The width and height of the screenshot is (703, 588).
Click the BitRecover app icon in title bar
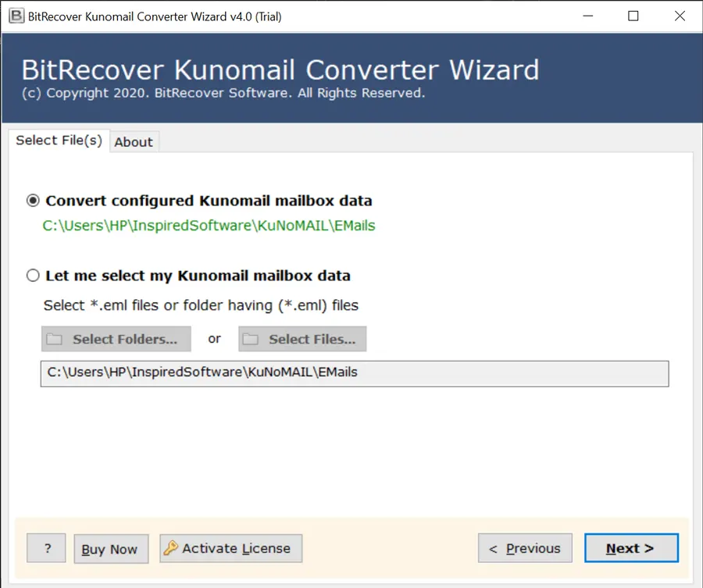(16, 16)
